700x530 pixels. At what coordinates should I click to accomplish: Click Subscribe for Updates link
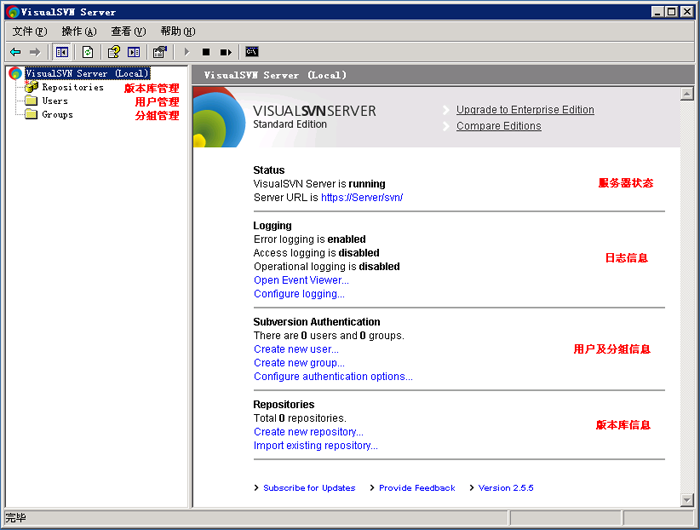click(x=309, y=488)
